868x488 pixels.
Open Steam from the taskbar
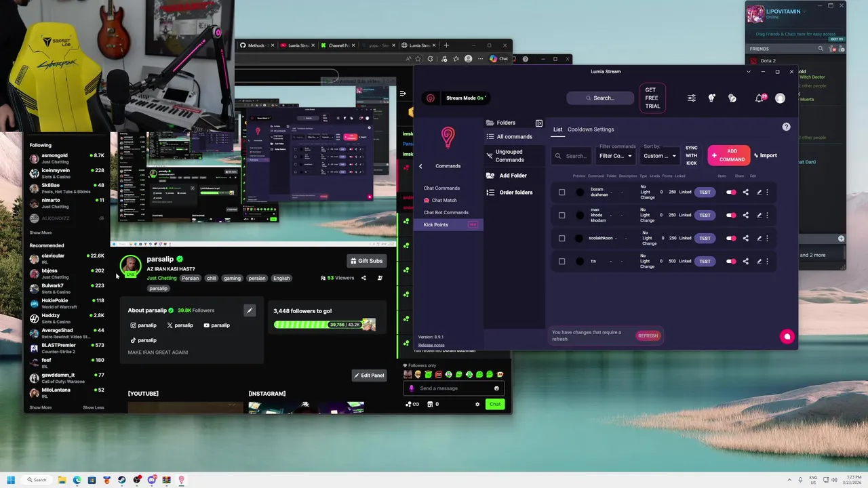click(x=121, y=480)
